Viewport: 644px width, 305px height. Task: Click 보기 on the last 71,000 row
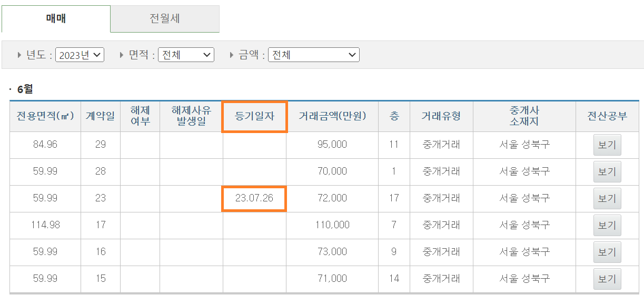[607, 279]
